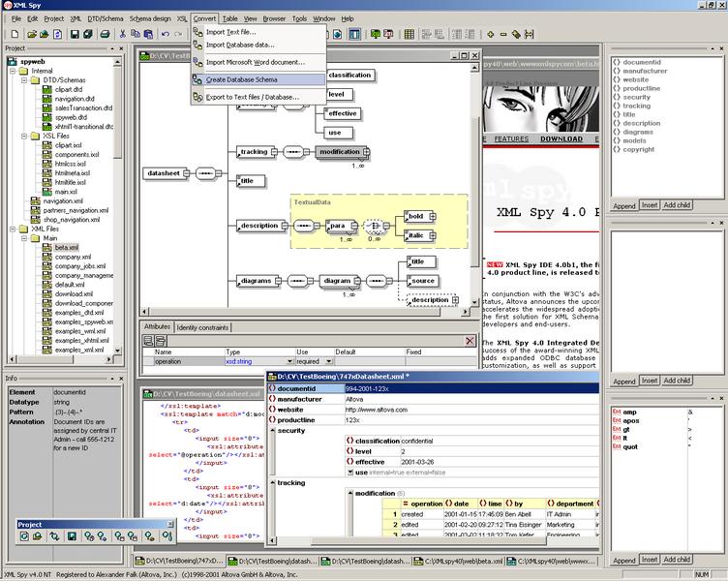Viewport: 728px width, 581px height.
Task: Click the Reload file toolbar icon
Action: [57, 34]
